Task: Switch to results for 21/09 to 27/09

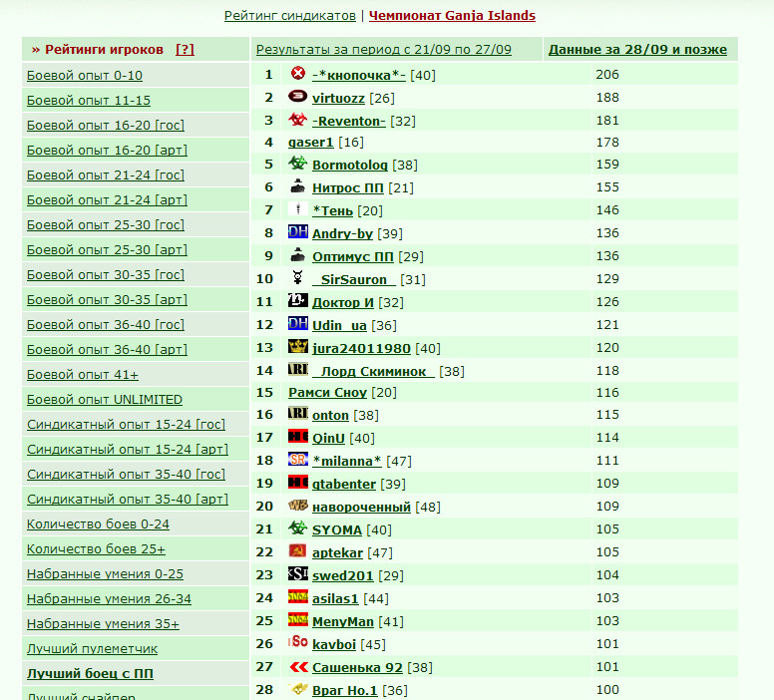Action: pos(384,50)
